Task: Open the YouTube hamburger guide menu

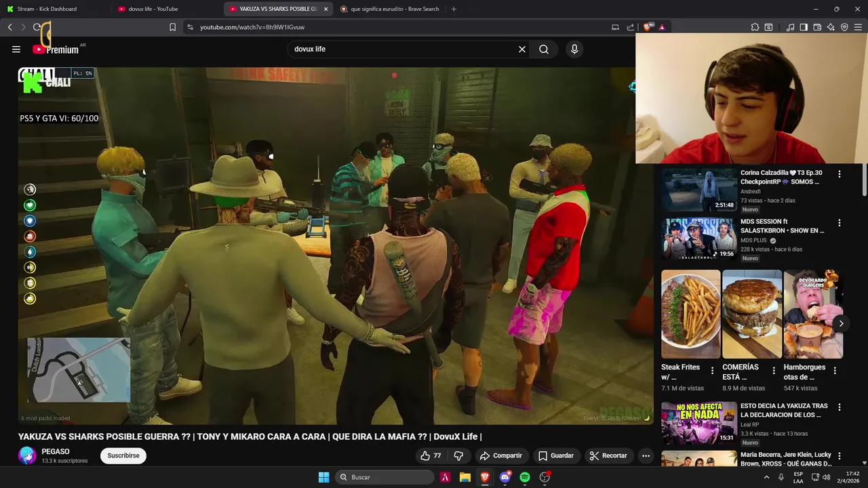Action: pos(16,49)
